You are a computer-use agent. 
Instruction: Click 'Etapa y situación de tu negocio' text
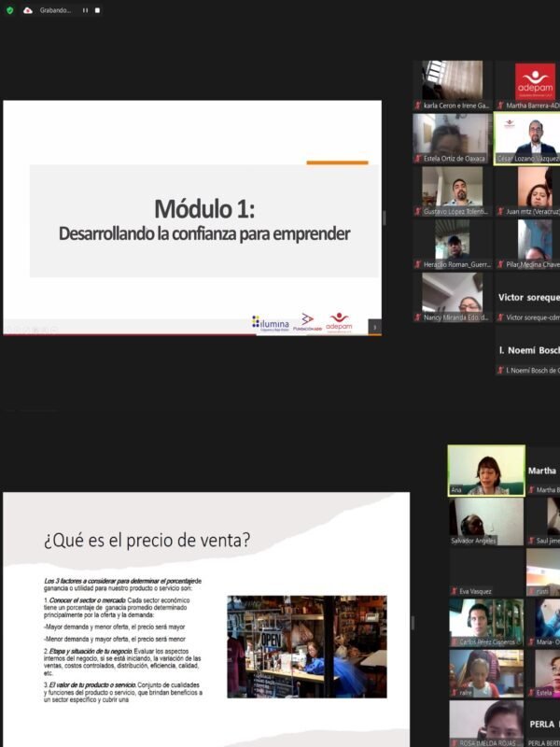pos(91,651)
